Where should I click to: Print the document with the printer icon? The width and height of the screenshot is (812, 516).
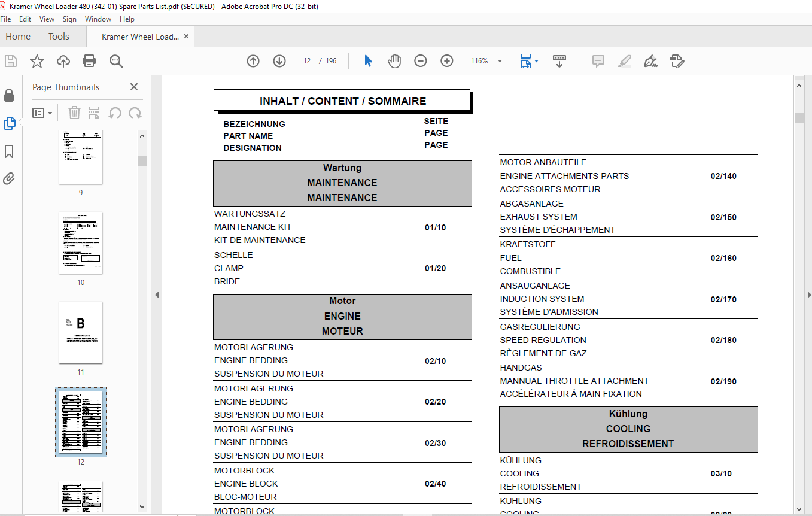point(89,61)
